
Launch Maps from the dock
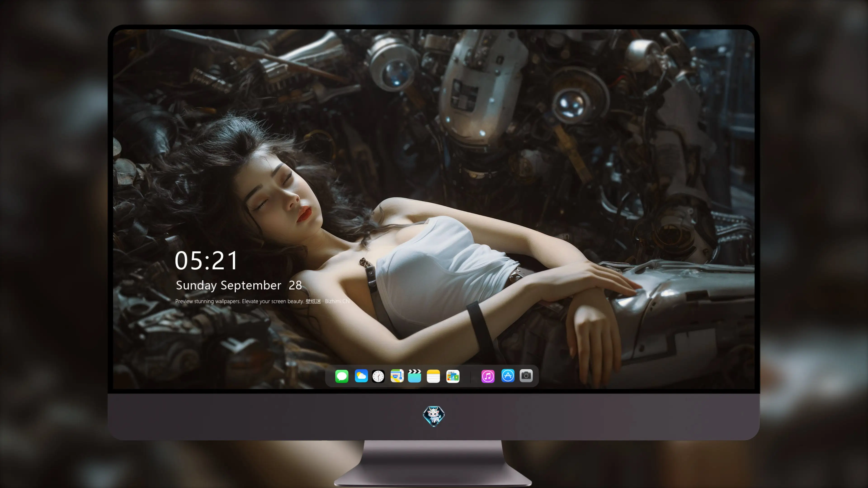397,376
